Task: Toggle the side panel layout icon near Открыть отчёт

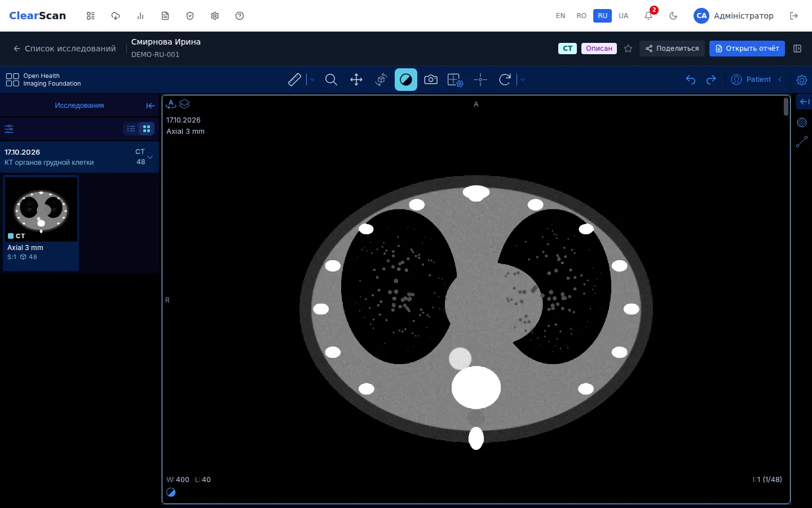Action: pyautogui.click(x=797, y=49)
